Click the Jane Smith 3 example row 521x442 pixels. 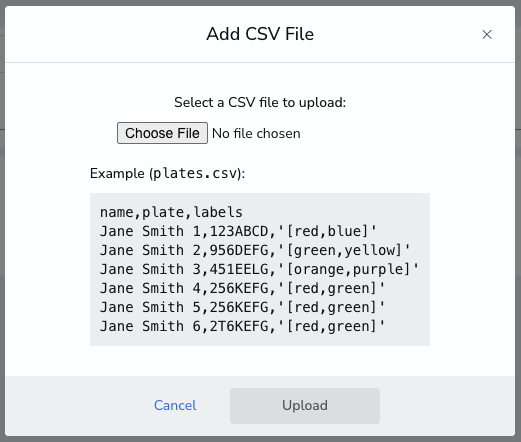coord(260,269)
